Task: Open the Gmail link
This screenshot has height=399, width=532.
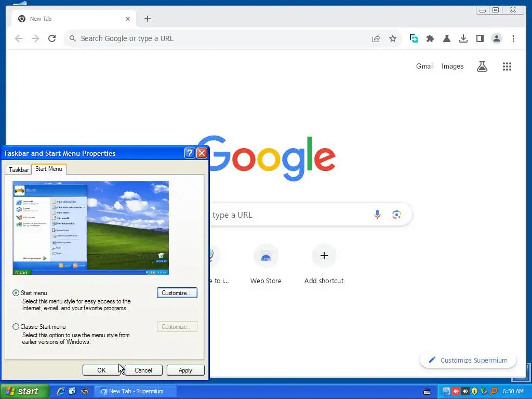Action: pos(425,66)
